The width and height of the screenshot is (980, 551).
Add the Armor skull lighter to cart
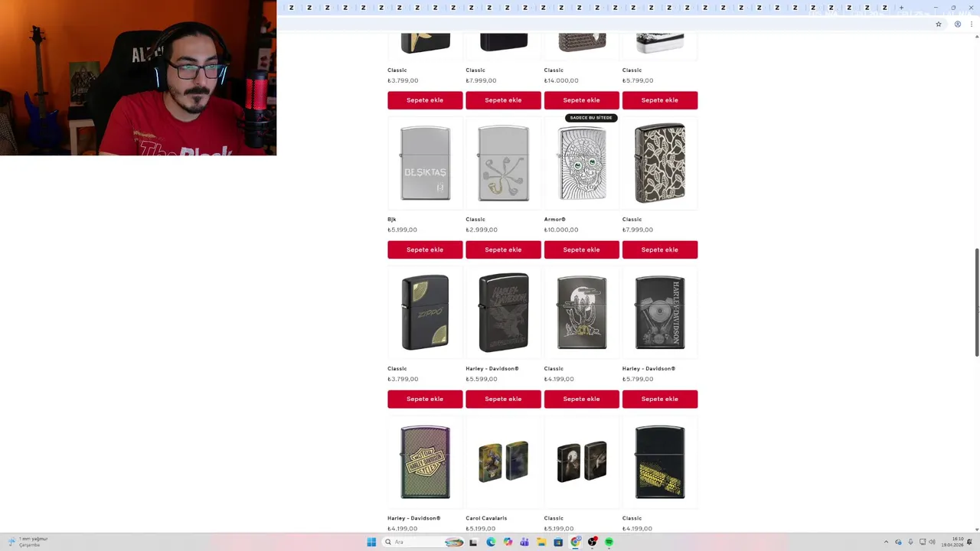coord(581,249)
